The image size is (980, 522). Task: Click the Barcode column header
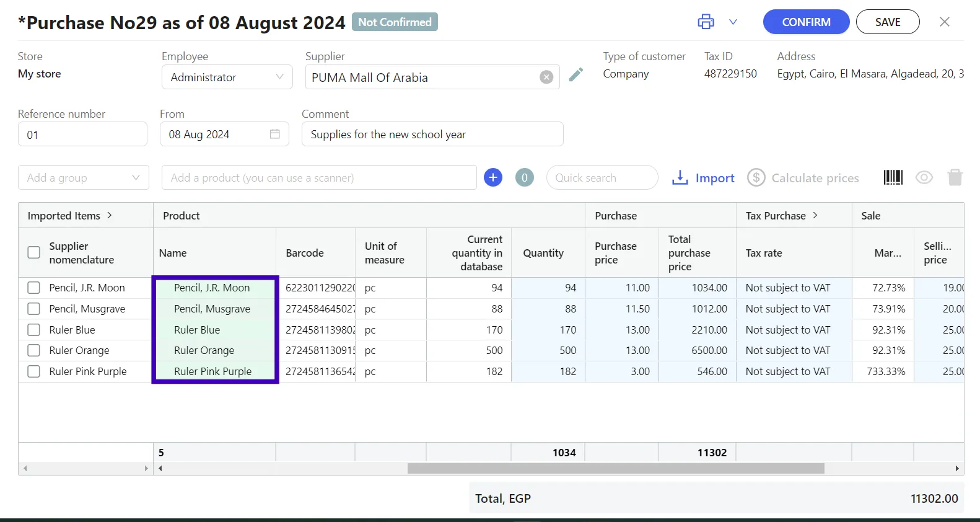pyautogui.click(x=315, y=253)
